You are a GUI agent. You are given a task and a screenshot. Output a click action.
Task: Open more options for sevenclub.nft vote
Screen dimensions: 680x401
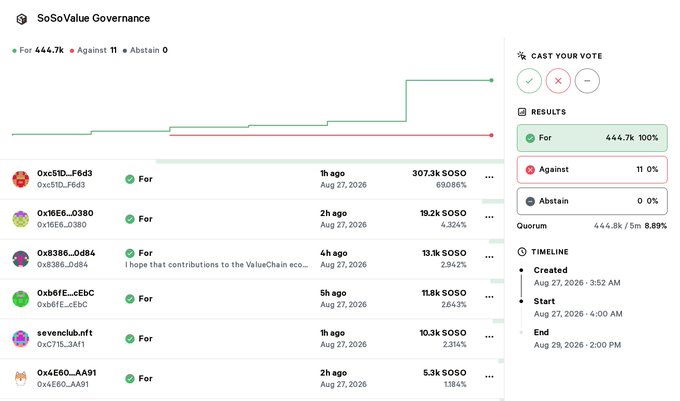tap(489, 337)
